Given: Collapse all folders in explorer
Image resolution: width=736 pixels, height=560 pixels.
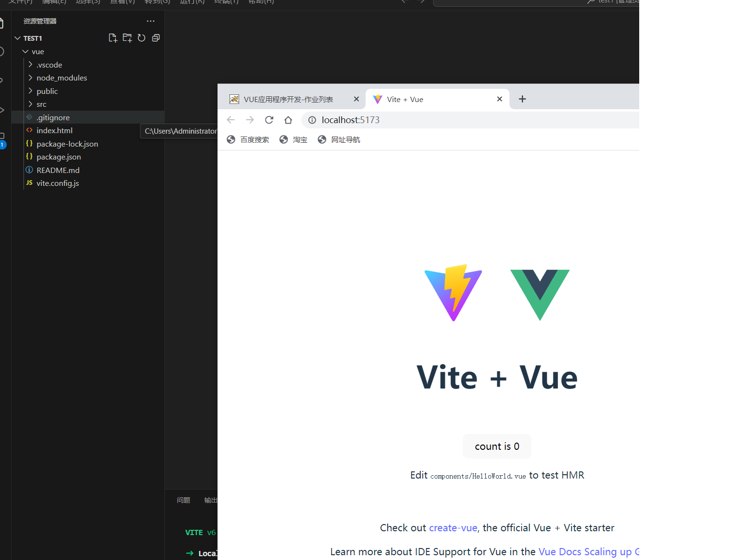Looking at the screenshot, I should [156, 38].
